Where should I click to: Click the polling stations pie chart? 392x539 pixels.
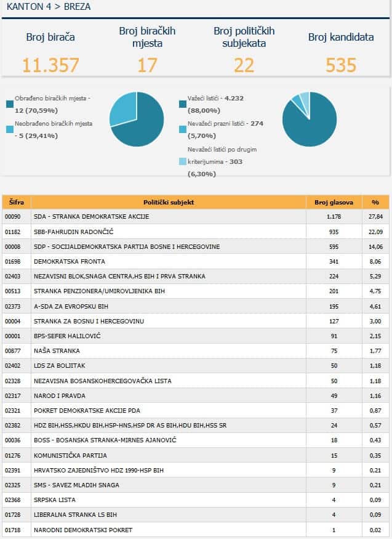[x=137, y=119]
